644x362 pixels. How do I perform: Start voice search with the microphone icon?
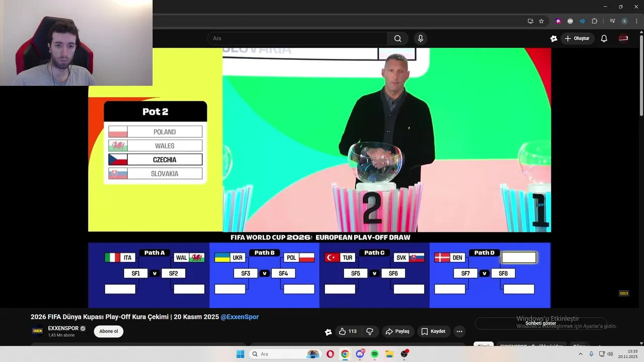[x=421, y=38]
